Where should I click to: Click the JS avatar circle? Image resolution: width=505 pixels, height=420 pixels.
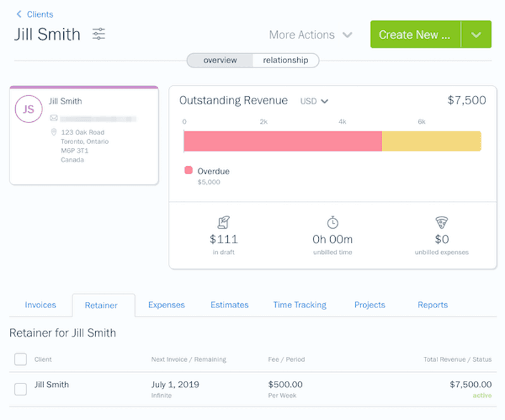point(28,109)
